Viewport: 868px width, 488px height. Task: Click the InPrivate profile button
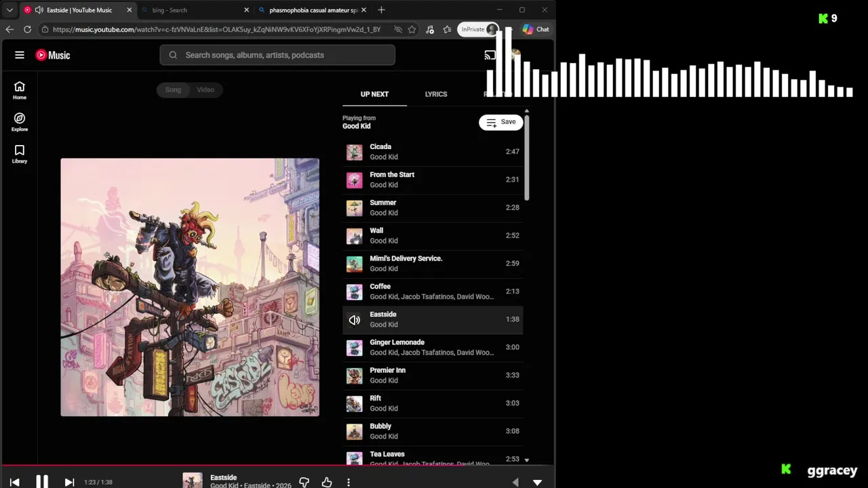[x=479, y=29]
